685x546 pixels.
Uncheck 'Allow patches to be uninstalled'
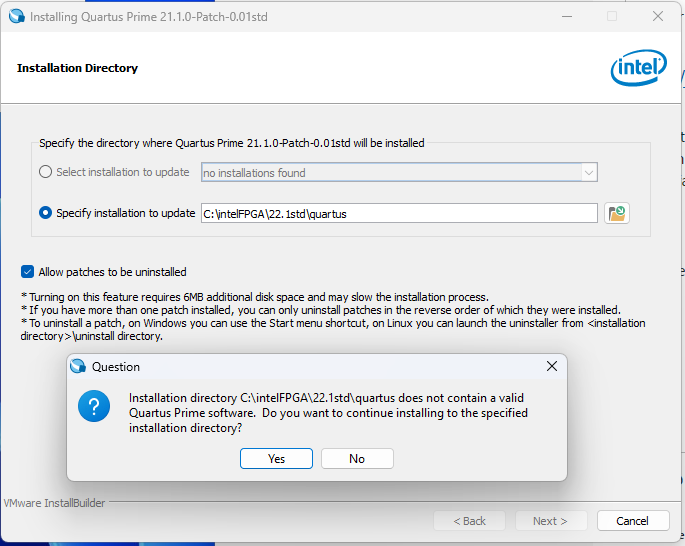[x=27, y=272]
